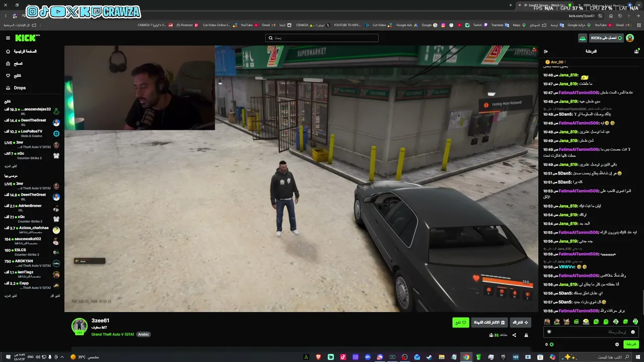644x362 pixels.
Task: Open Copilot from the taskbar
Action: (x=552, y=357)
